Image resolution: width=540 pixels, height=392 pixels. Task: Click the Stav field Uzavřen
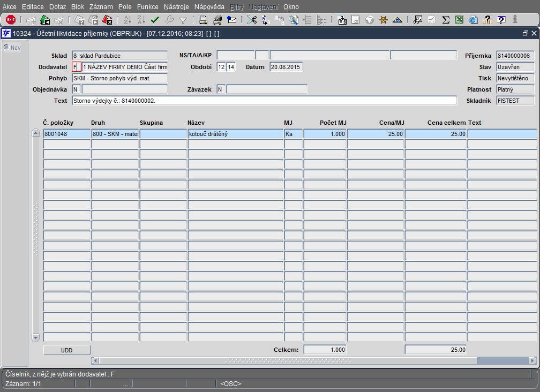coord(515,67)
